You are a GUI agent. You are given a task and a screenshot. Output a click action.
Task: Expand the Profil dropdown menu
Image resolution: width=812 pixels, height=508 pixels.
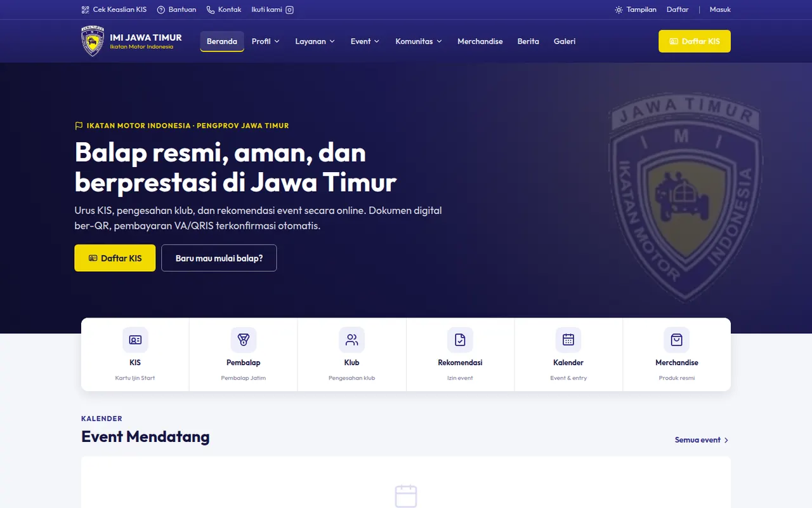tap(266, 41)
